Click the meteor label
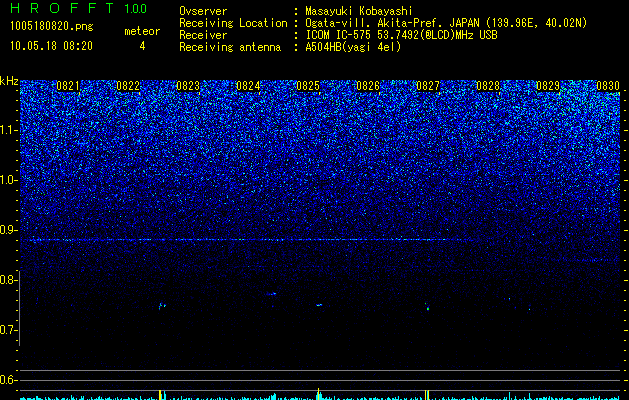Screen dimensions: 629x400 [x=142, y=31]
